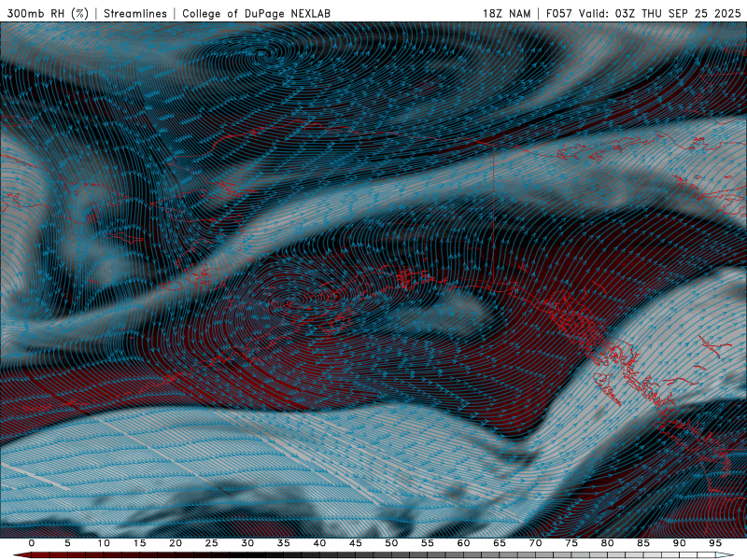Screen dimensions: 747x560
Task: Click the "Valid: 03Z THU SEP 25 2025" text
Action: (660, 13)
